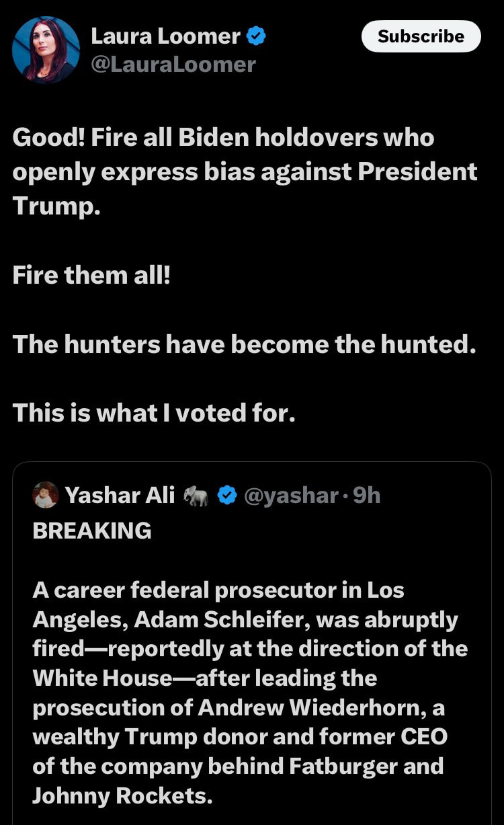Click the BREAKING heading in quoted post
The width and height of the screenshot is (504, 825).
pos(92,531)
